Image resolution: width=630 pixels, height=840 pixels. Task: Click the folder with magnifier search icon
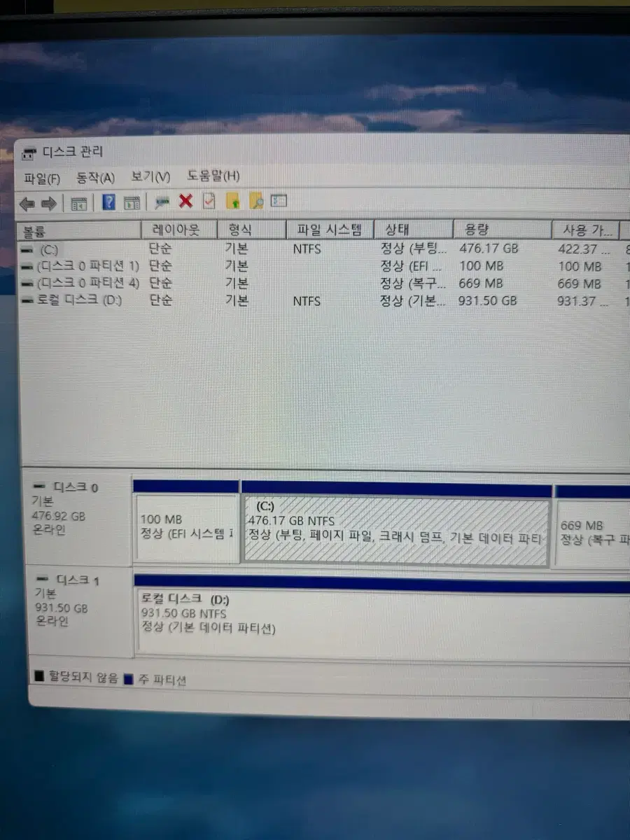(x=256, y=202)
